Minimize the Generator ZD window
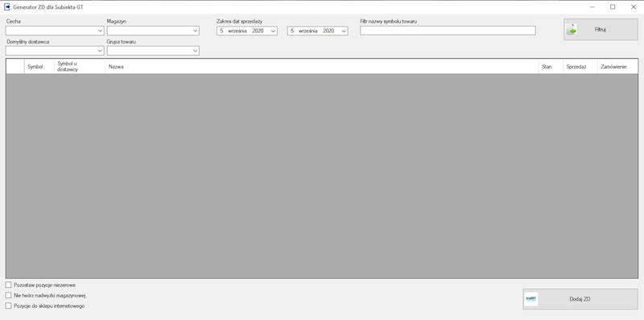Screen dimensions: 644x320 point(592,7)
